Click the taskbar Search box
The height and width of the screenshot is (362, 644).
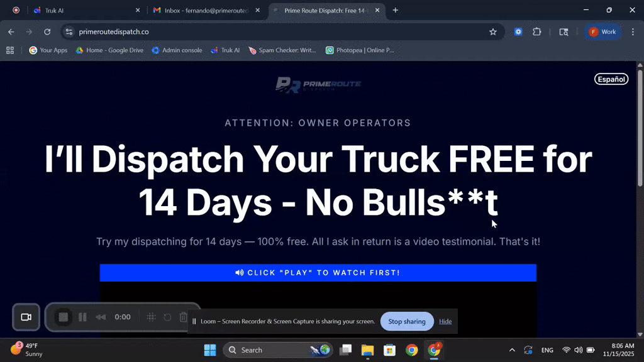tap(277, 350)
